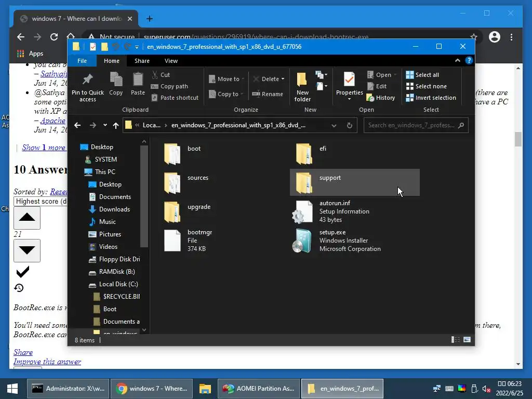Select the efi folder
Image resolution: width=532 pixels, height=399 pixels.
354,153
